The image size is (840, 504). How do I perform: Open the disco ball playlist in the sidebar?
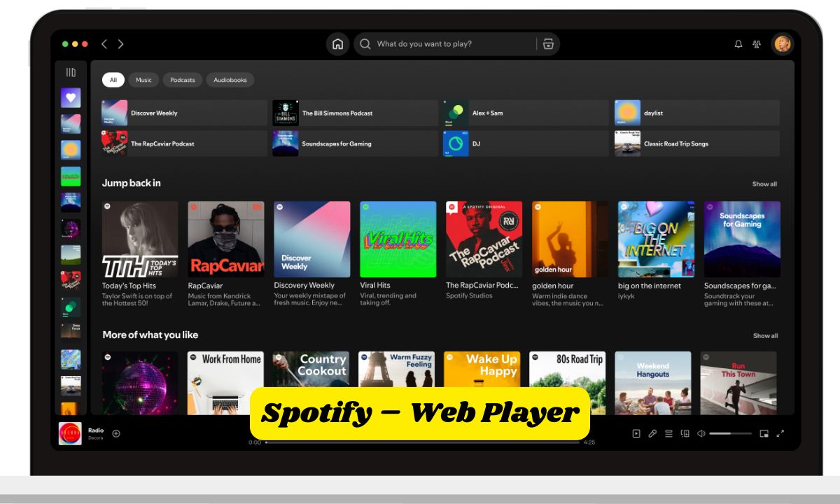tap(71, 229)
